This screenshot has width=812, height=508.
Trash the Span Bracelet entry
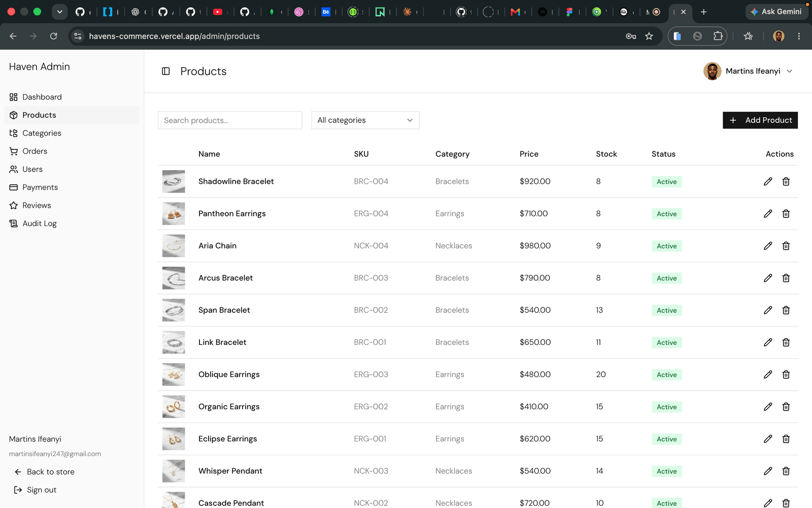coord(786,310)
